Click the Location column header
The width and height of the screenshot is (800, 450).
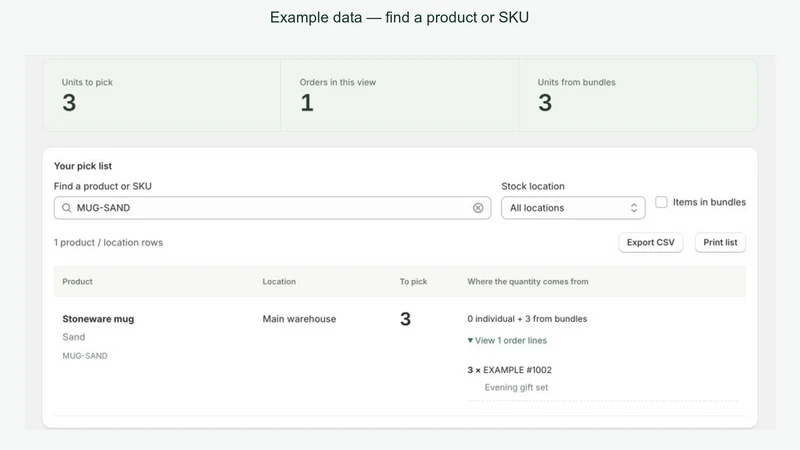click(x=279, y=281)
